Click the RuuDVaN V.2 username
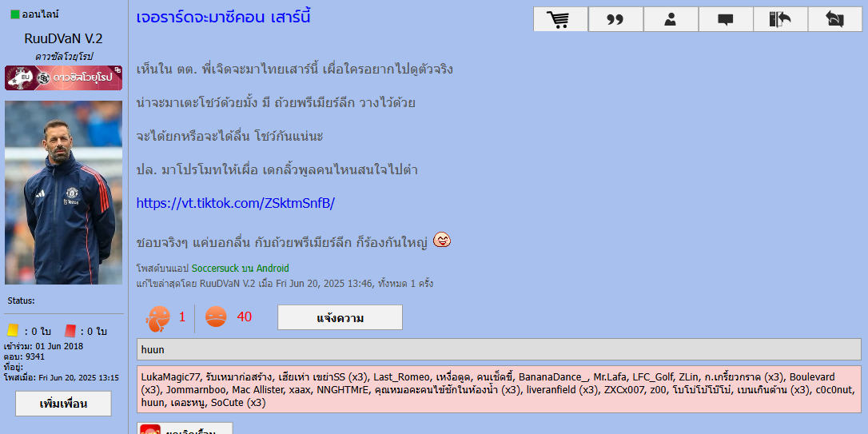The image size is (868, 434). [63, 38]
